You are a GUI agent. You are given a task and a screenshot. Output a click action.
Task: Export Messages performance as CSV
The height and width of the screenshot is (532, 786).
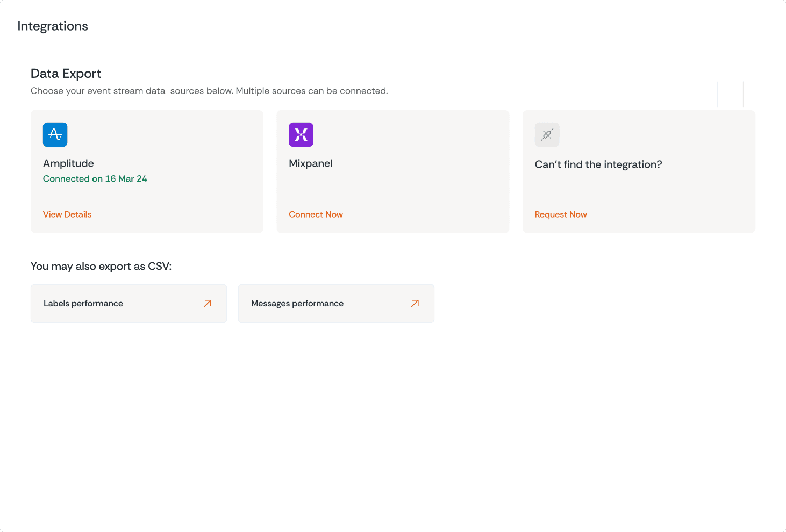click(335, 303)
